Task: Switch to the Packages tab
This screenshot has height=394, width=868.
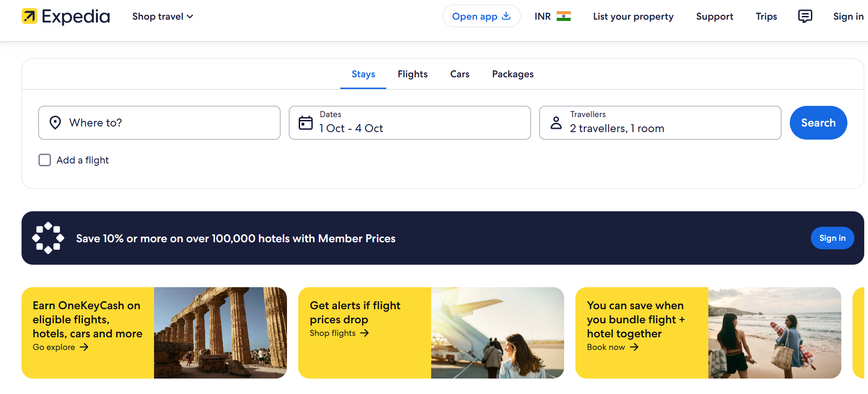Action: click(x=513, y=74)
